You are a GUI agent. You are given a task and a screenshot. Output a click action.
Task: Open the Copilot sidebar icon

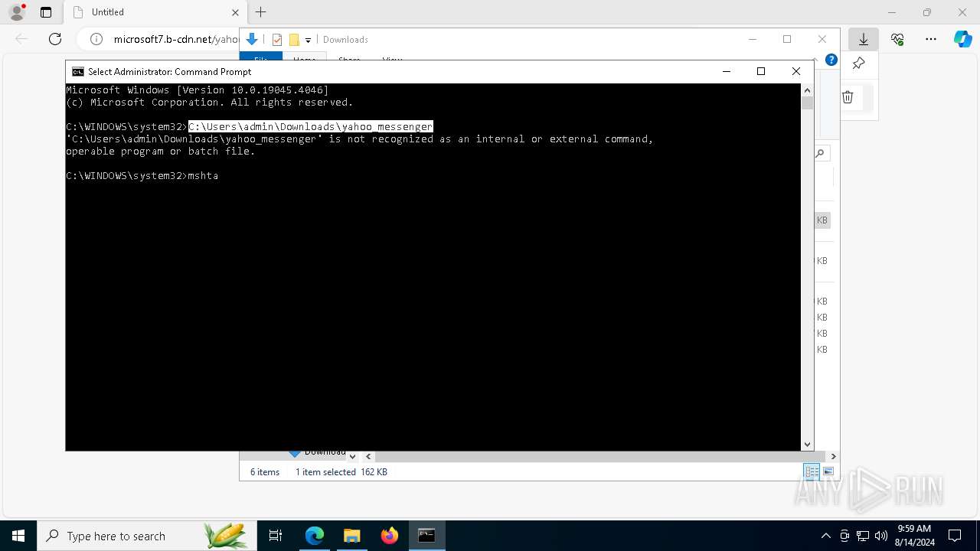(x=962, y=39)
